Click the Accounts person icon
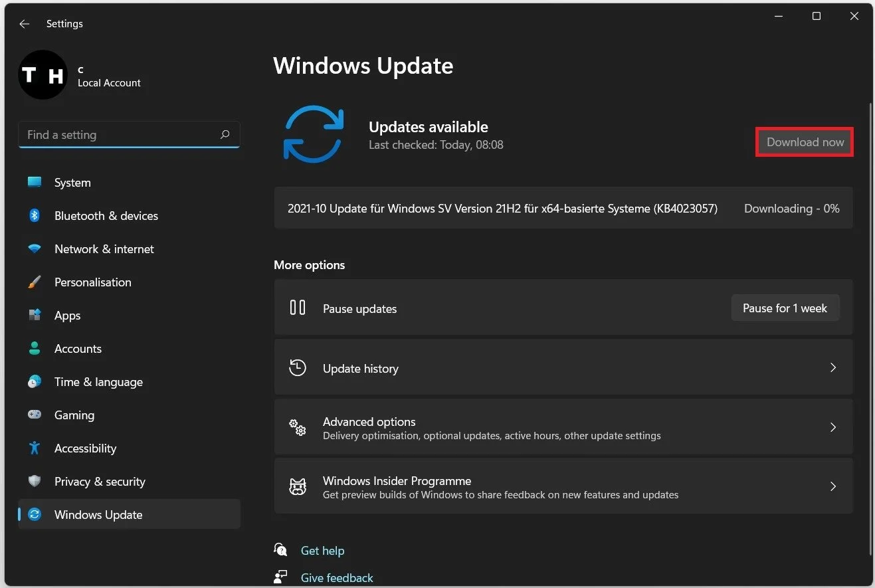 click(x=35, y=348)
